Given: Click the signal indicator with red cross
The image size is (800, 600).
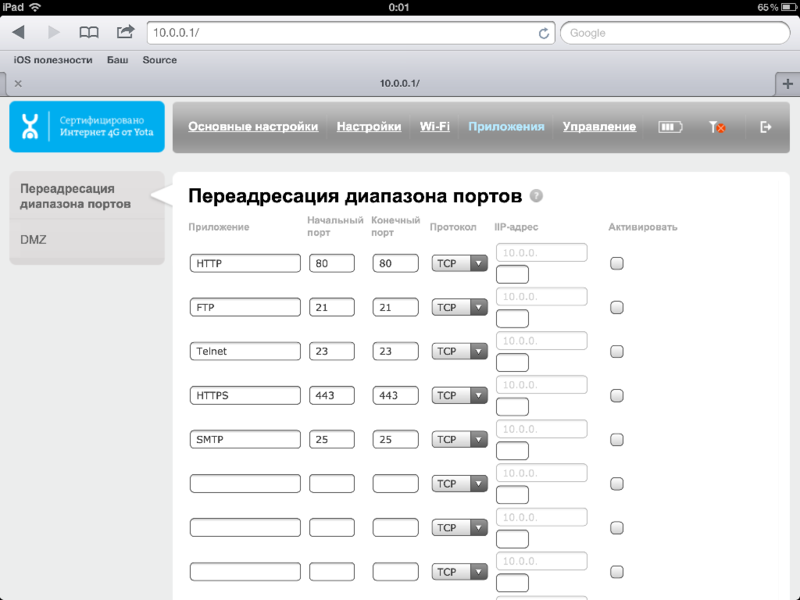Looking at the screenshot, I should click(717, 127).
